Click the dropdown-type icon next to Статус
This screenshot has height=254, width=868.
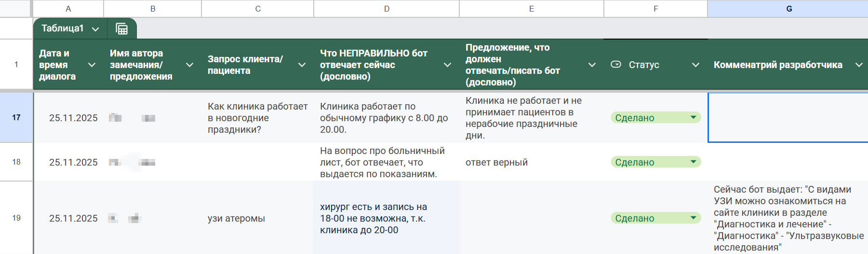click(x=616, y=64)
